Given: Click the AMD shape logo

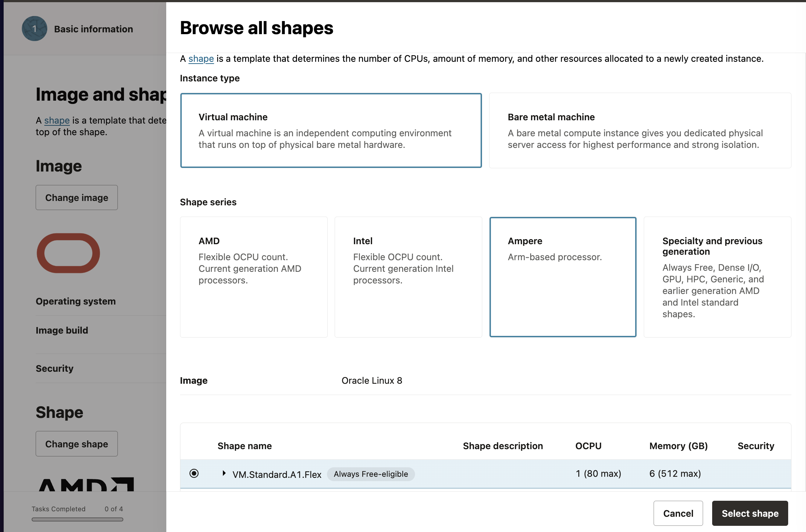Looking at the screenshot, I should (x=87, y=484).
